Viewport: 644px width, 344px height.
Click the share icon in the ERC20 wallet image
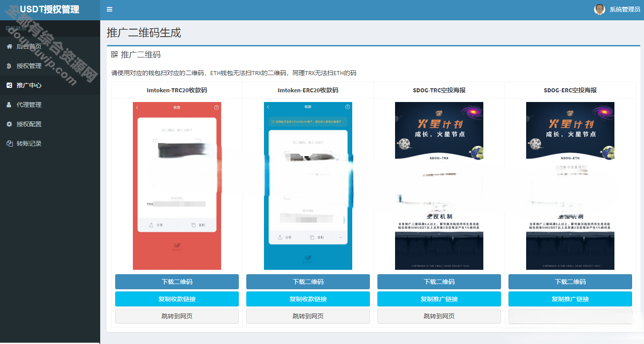(x=280, y=237)
